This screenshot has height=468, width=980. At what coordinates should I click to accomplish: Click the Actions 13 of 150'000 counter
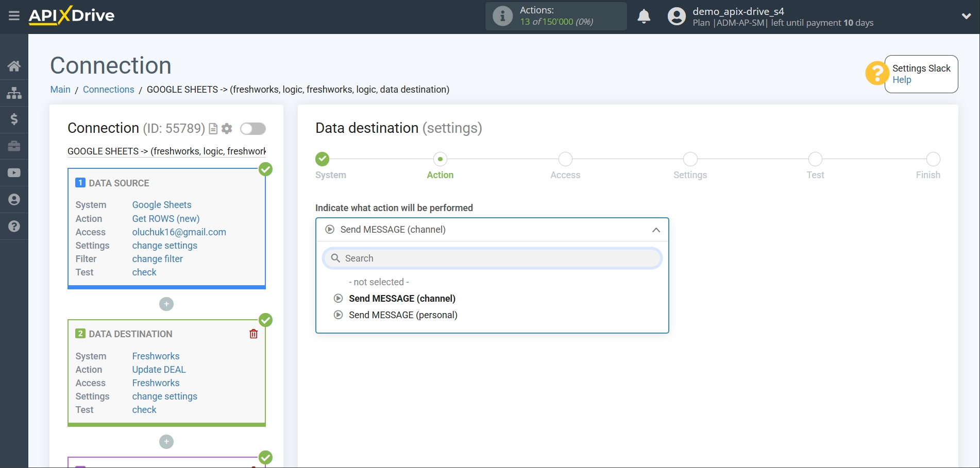(x=556, y=16)
